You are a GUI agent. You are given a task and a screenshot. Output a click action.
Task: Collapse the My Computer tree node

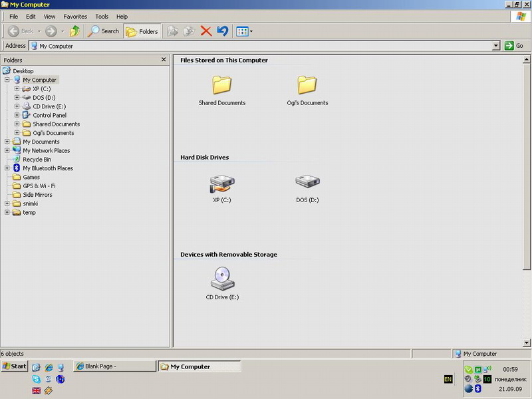pyautogui.click(x=7, y=80)
